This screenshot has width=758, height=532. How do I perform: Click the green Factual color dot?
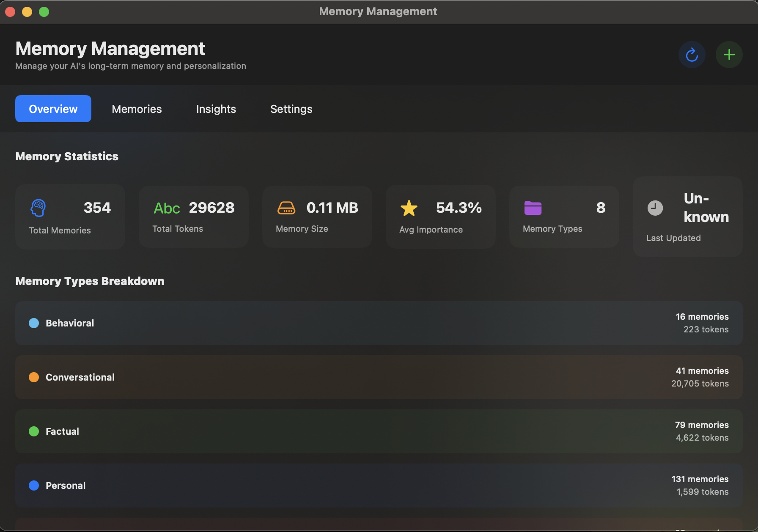click(34, 431)
